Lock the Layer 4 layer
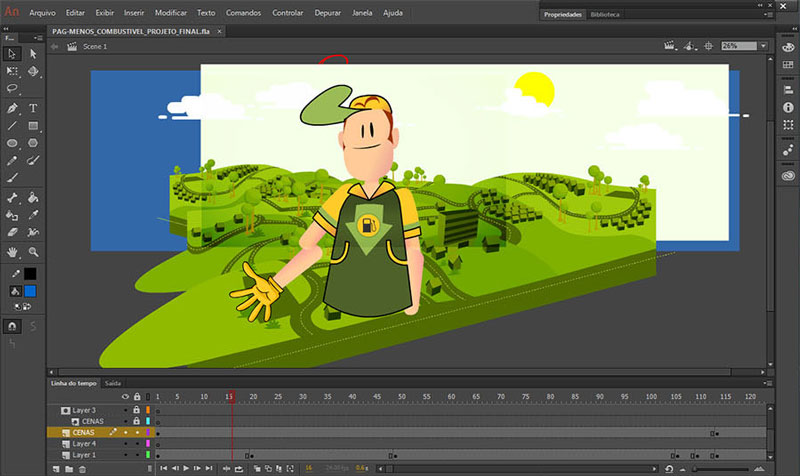 pyautogui.click(x=137, y=443)
